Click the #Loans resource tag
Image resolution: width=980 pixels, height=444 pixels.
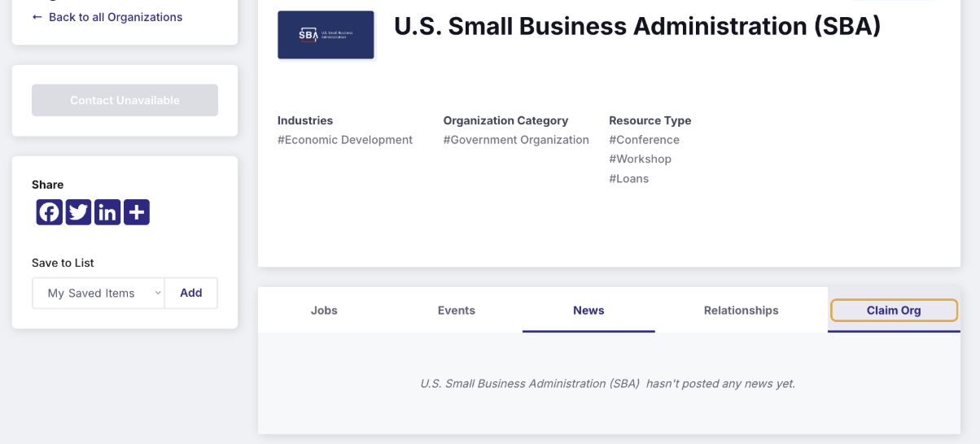tap(628, 178)
